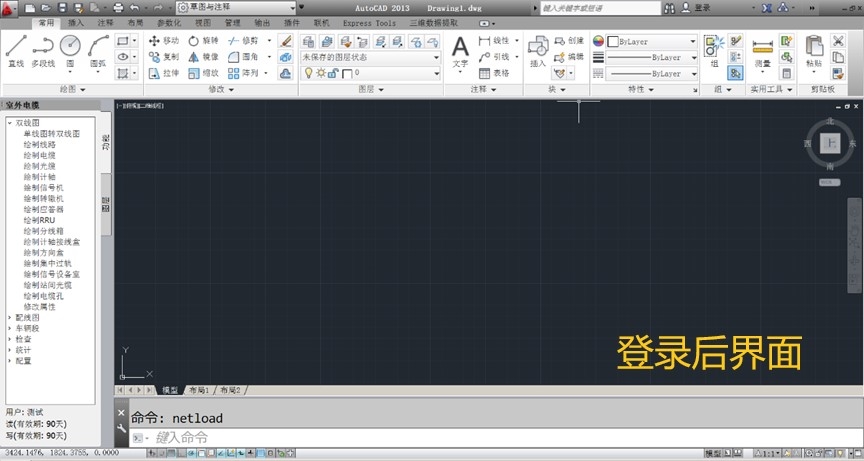Select 单线图转双线图 in the tree
The height and width of the screenshot is (461, 864).
52,134
